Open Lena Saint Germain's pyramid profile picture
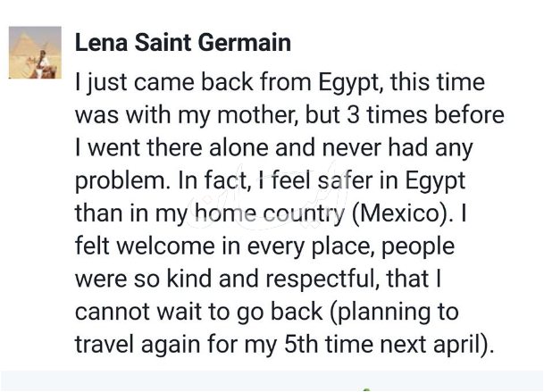Viewport: 544px width, 392px height. [35, 53]
